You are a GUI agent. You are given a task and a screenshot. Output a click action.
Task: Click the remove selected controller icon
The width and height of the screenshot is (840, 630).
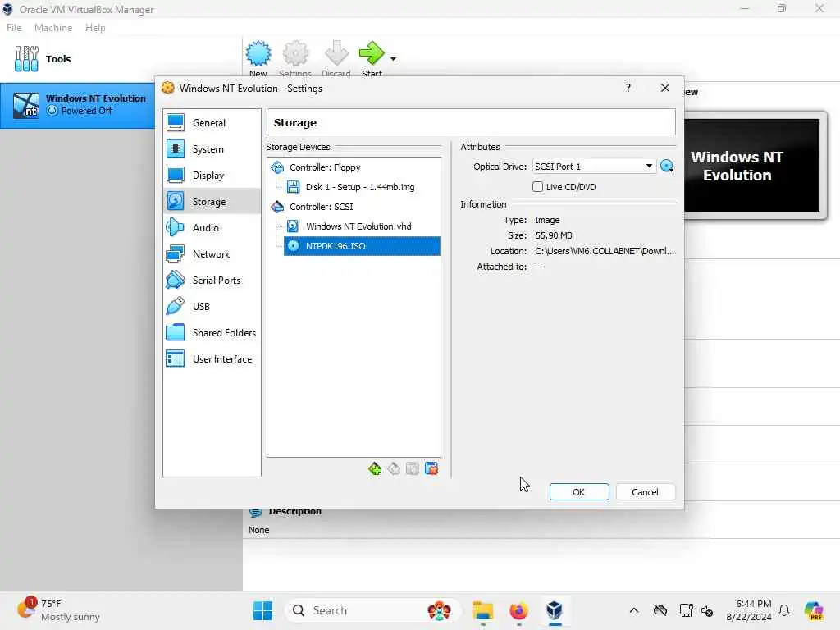394,468
